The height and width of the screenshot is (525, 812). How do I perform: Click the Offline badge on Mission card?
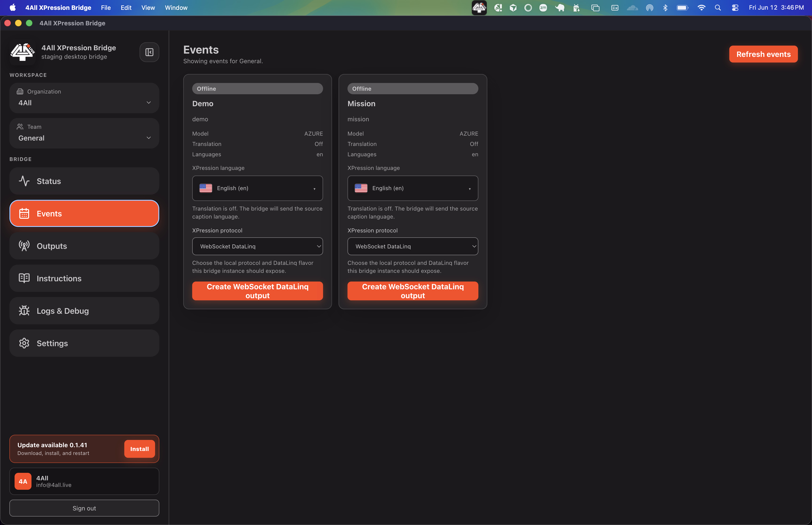(413, 89)
